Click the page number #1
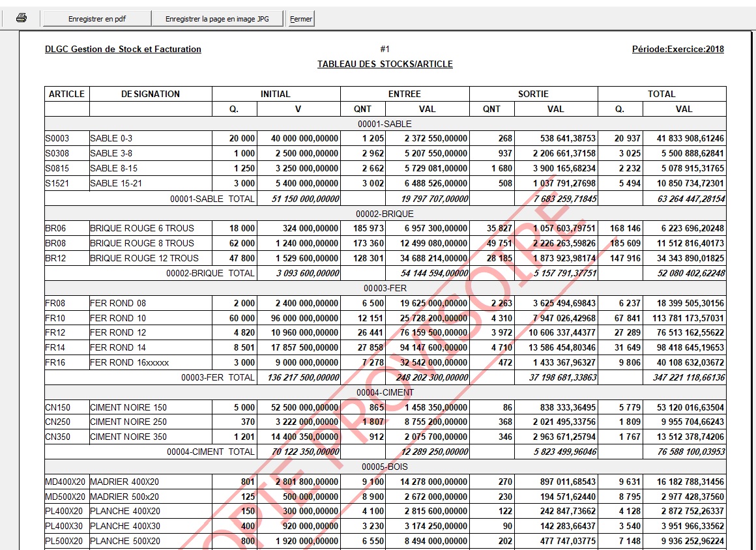Viewport: 756px width, 550px height. click(385, 49)
